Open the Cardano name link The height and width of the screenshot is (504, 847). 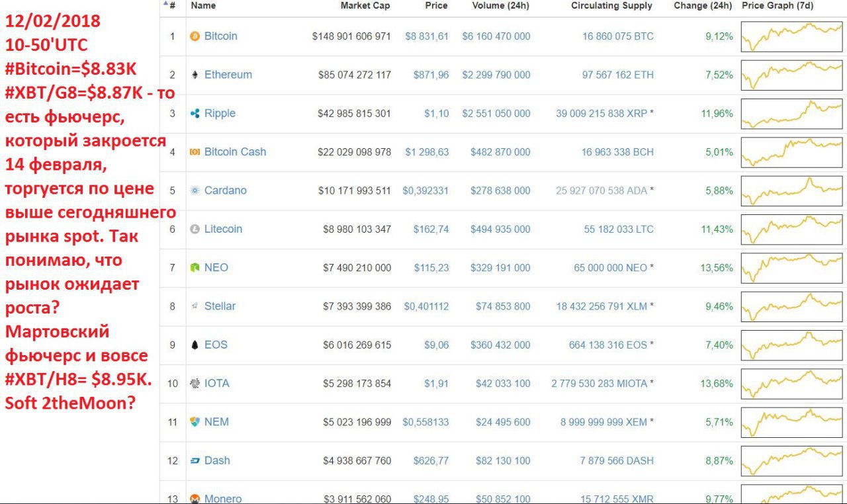[226, 190]
